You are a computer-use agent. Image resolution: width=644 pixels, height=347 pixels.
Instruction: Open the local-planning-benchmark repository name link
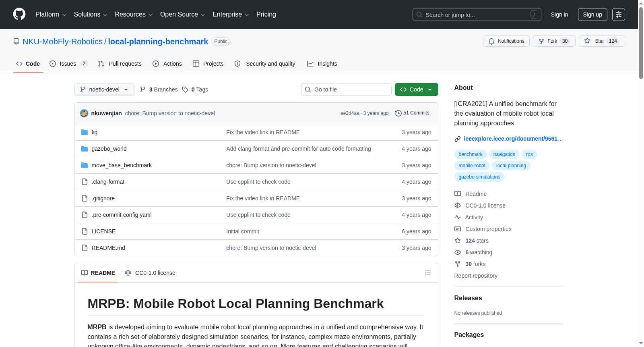[x=158, y=42]
